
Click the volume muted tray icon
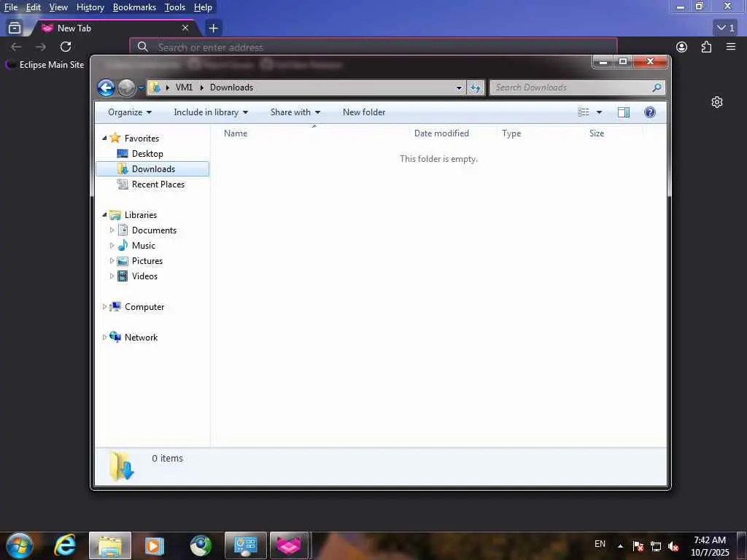[673, 546]
